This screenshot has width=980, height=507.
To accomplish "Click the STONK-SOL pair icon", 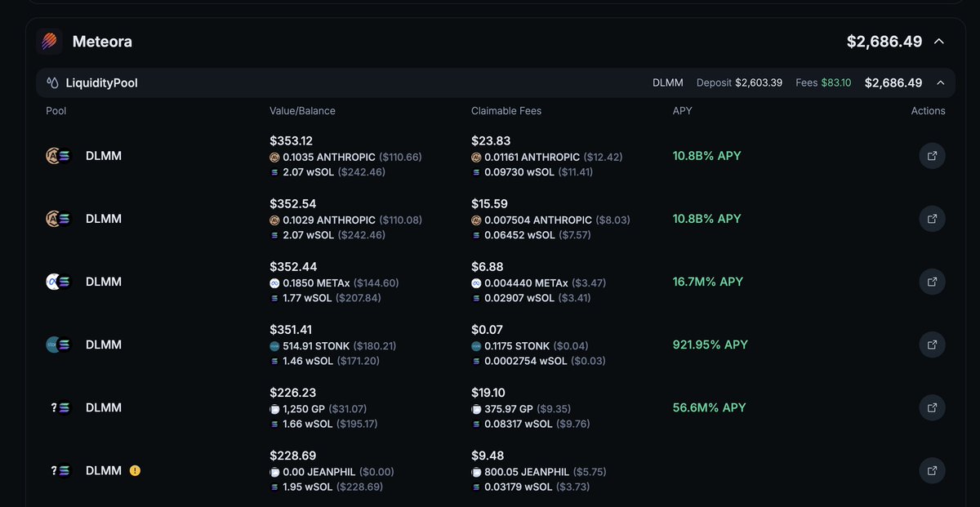I will click(x=59, y=345).
